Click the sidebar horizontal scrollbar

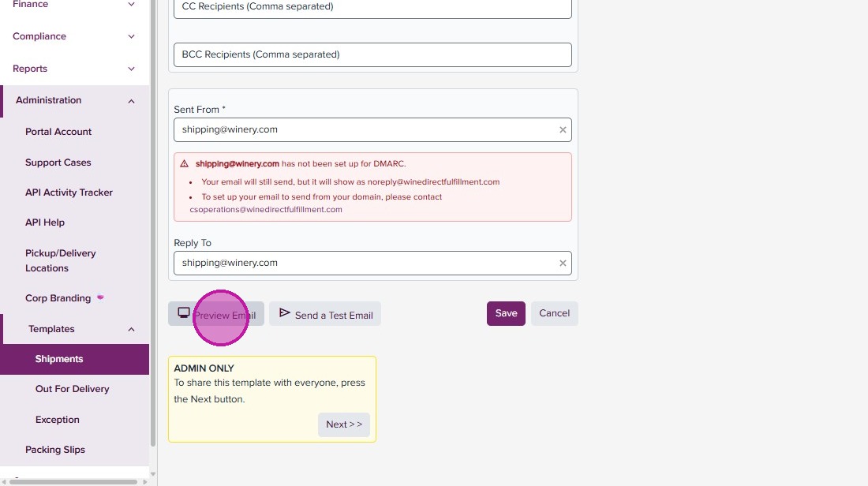pyautogui.click(x=74, y=481)
